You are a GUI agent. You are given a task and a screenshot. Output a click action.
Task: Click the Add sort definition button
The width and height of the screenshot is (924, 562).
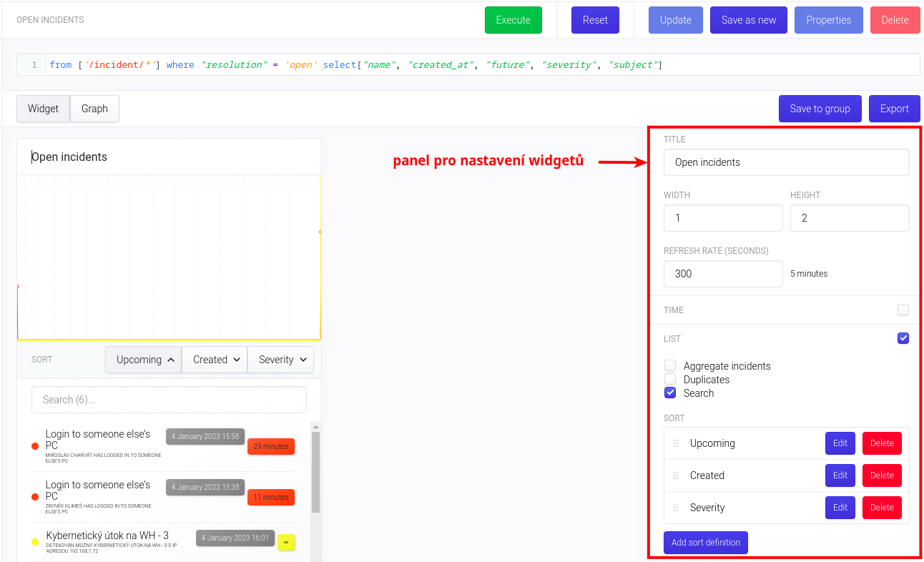705,542
